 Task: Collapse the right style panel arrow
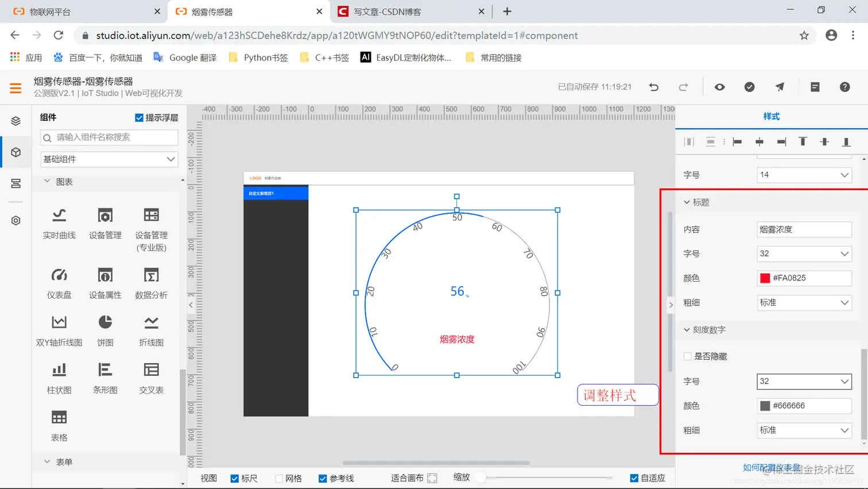pyautogui.click(x=671, y=305)
